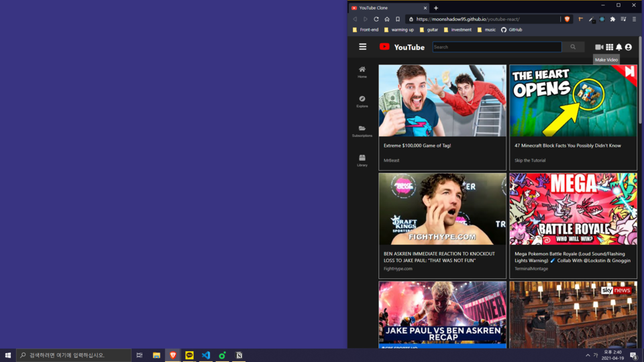Open the Windows notification center
Screen dimensions: 644x362
(634, 355)
